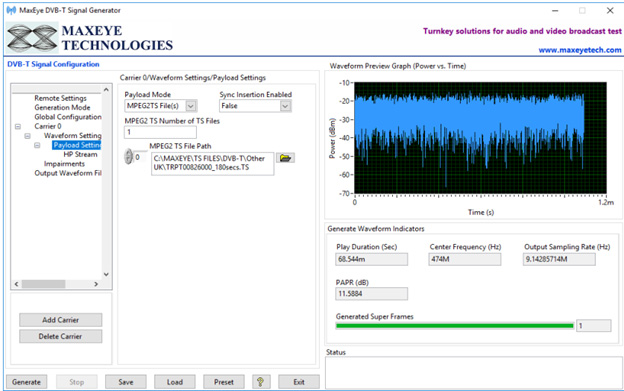Click the PAPR value 11.5884
The width and height of the screenshot is (624, 391).
coord(372,294)
